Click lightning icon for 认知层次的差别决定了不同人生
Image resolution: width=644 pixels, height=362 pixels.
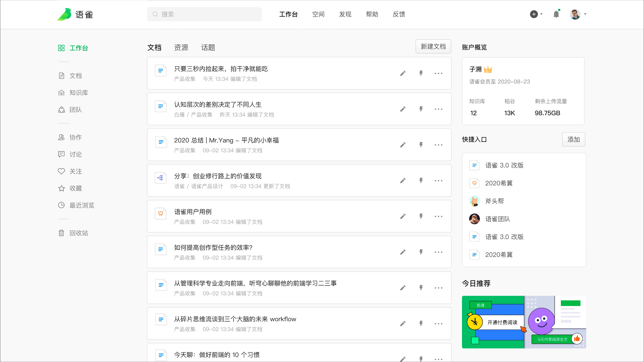[421, 109]
